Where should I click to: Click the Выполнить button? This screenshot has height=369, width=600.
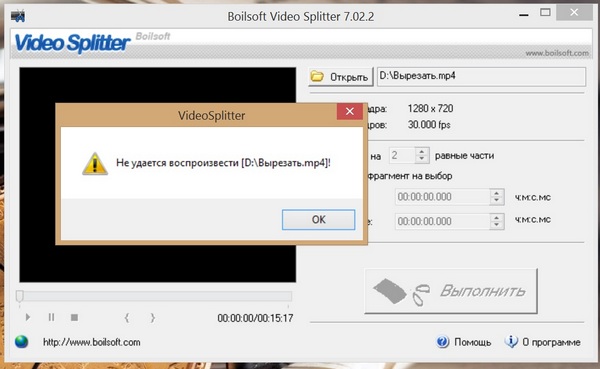coord(451,291)
